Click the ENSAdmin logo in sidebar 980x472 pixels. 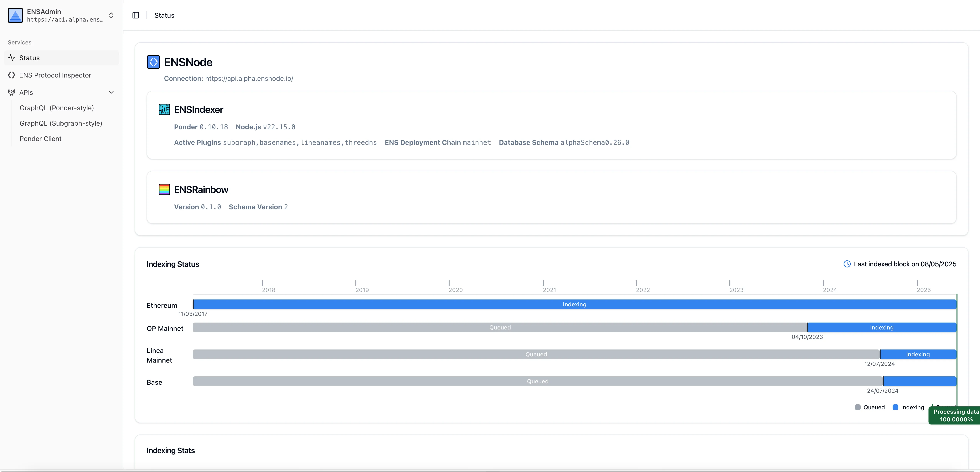point(15,15)
